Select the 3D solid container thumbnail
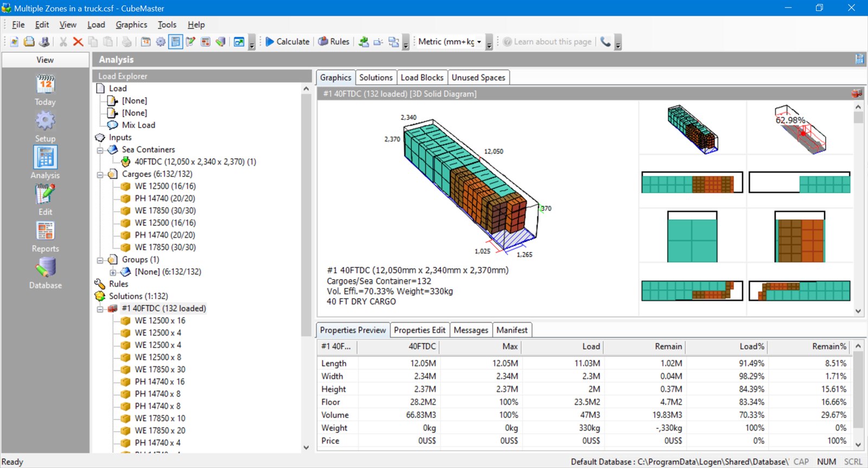The height and width of the screenshot is (468, 868). click(x=692, y=128)
